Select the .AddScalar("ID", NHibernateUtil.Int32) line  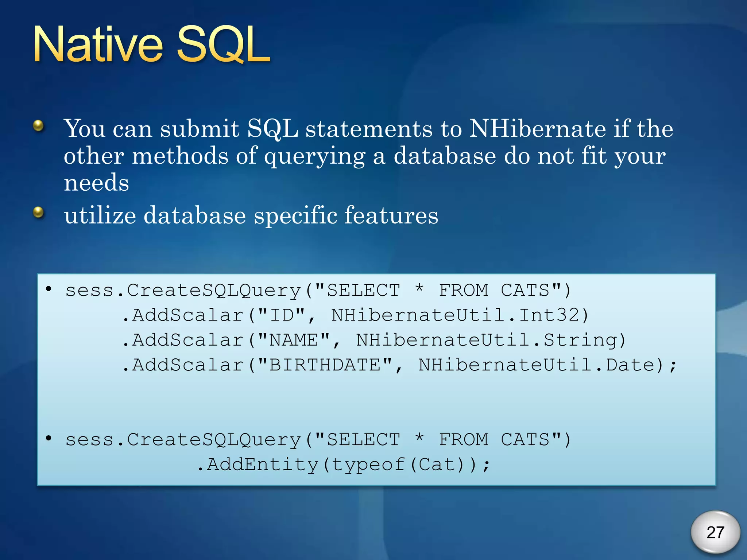tap(355, 315)
